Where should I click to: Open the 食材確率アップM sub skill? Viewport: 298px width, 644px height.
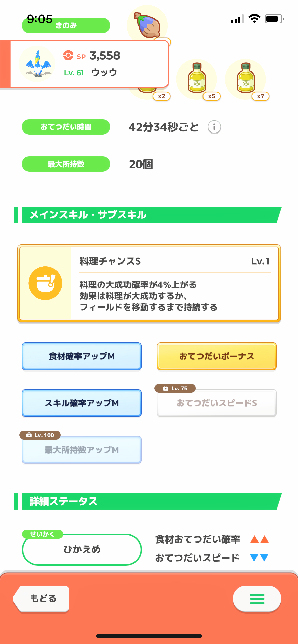(x=82, y=356)
